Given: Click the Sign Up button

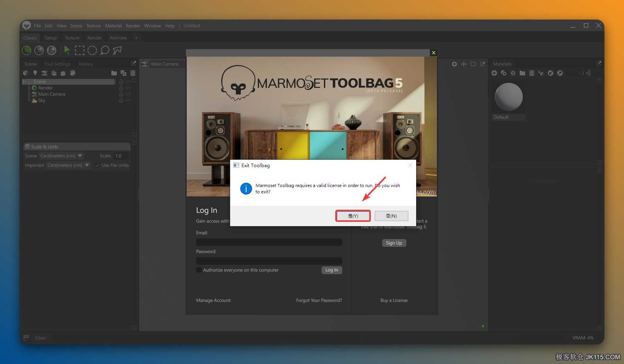Looking at the screenshot, I should pyautogui.click(x=394, y=243).
